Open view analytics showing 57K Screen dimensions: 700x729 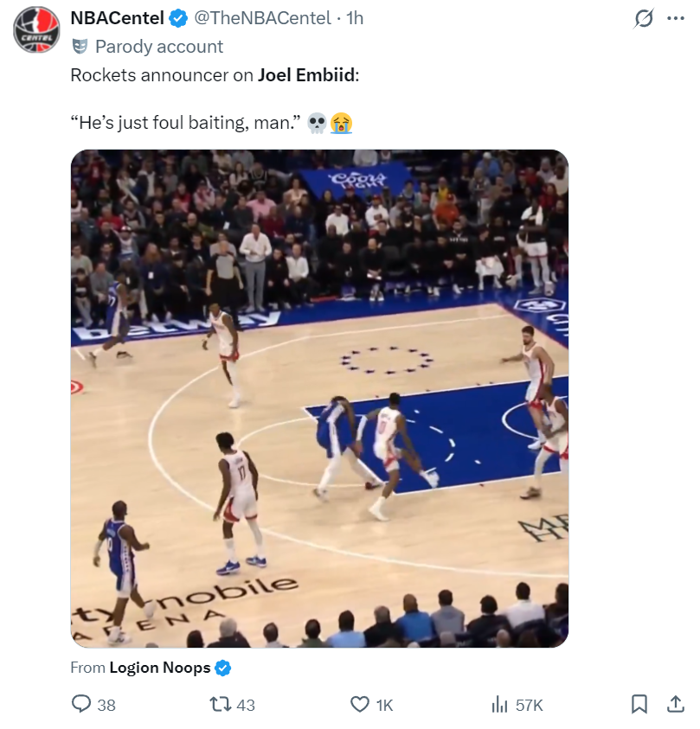pos(517,705)
